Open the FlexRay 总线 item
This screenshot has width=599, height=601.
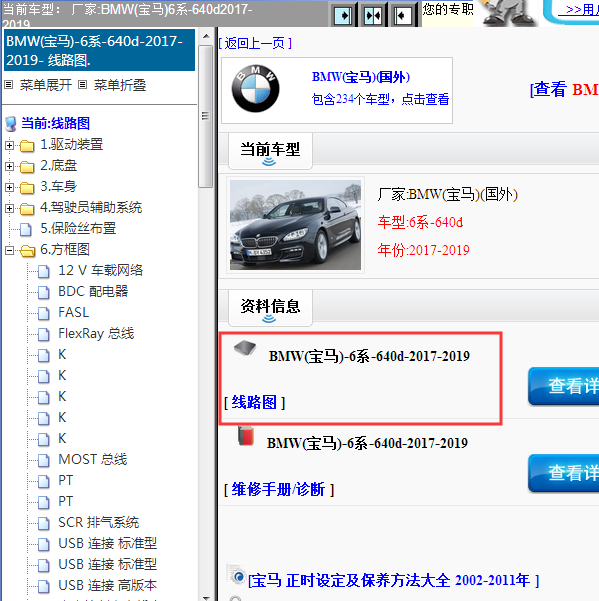(96, 334)
